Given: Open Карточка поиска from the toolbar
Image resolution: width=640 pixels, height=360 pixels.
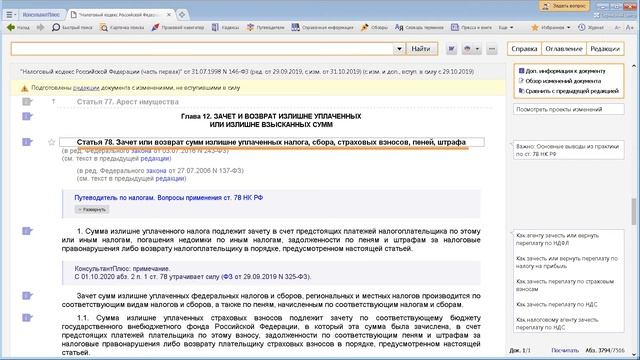Looking at the screenshot, I should pyautogui.click(x=122, y=27).
